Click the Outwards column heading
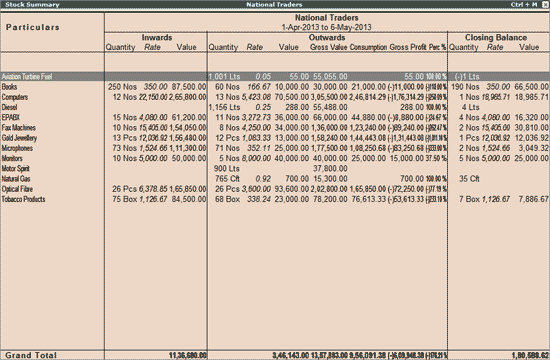550x360 pixels. point(327,38)
